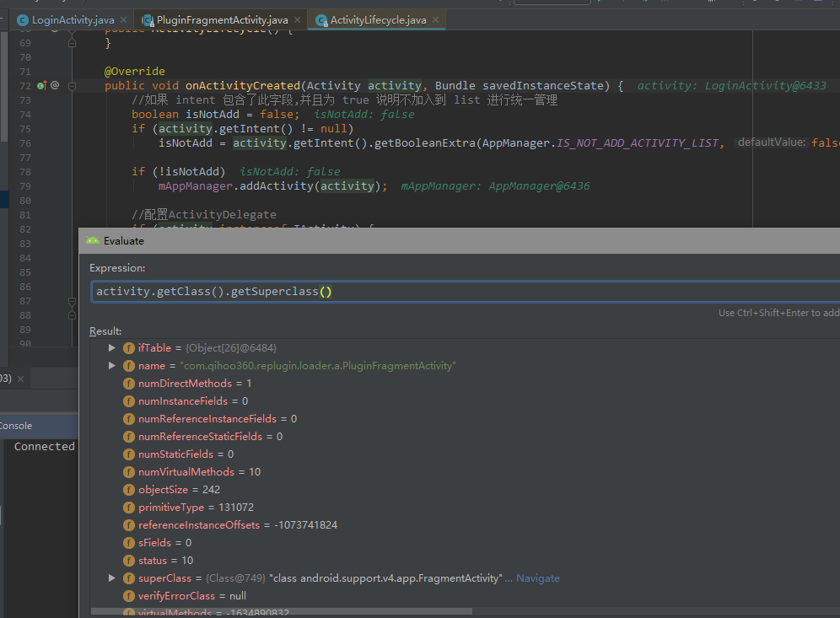Image resolution: width=840 pixels, height=618 pixels.
Task: Expand the name field node
Action: 112,366
